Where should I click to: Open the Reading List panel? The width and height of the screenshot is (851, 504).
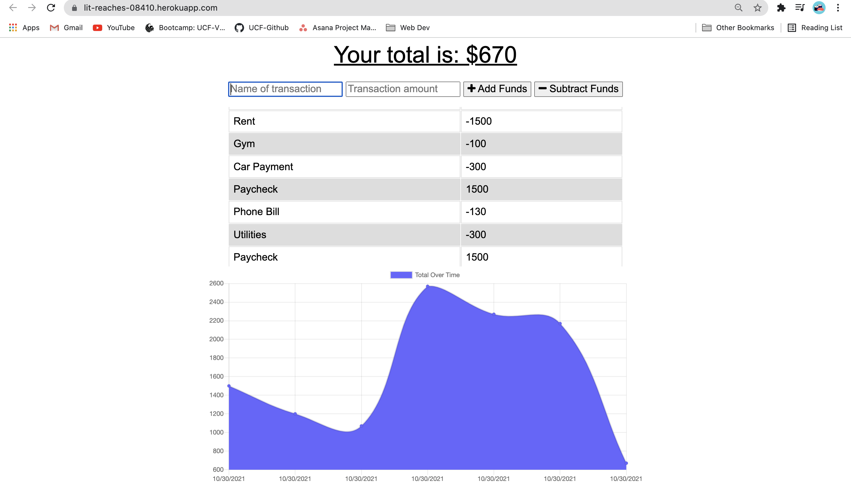pos(815,27)
